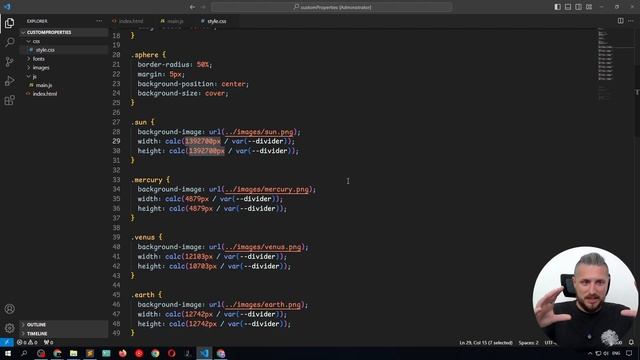
Task: Open the Manage gear icon
Action: (9, 328)
